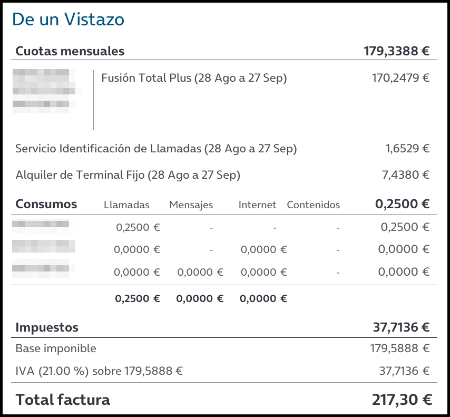Click the 'Total factura' label
The height and width of the screenshot is (417, 450).
pos(63,400)
